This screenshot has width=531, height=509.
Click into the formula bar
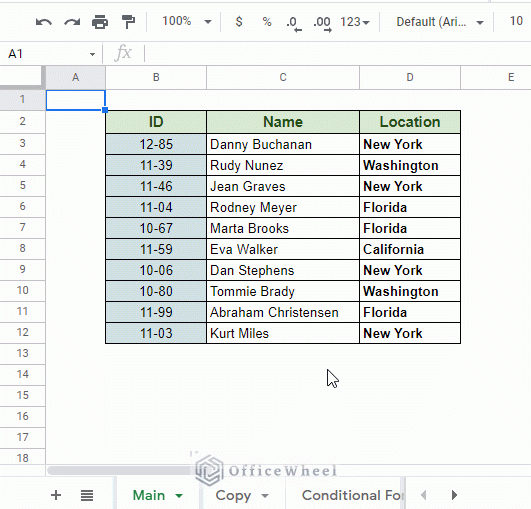coord(337,54)
